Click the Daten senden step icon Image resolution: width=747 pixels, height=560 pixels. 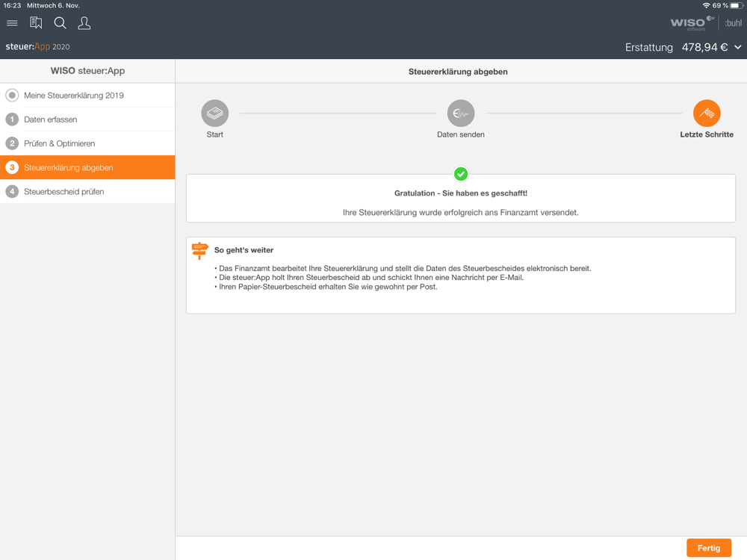point(461,113)
